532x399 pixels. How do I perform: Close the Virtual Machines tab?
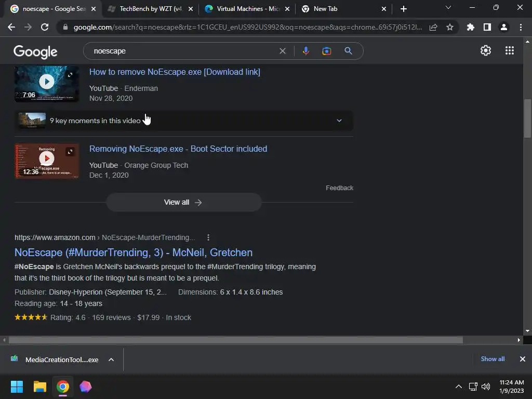[287, 9]
